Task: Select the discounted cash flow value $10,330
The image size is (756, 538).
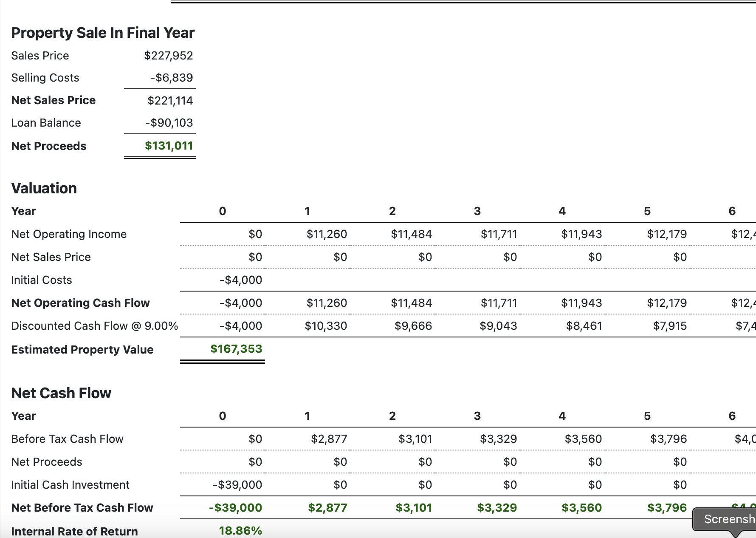Action: tap(326, 326)
